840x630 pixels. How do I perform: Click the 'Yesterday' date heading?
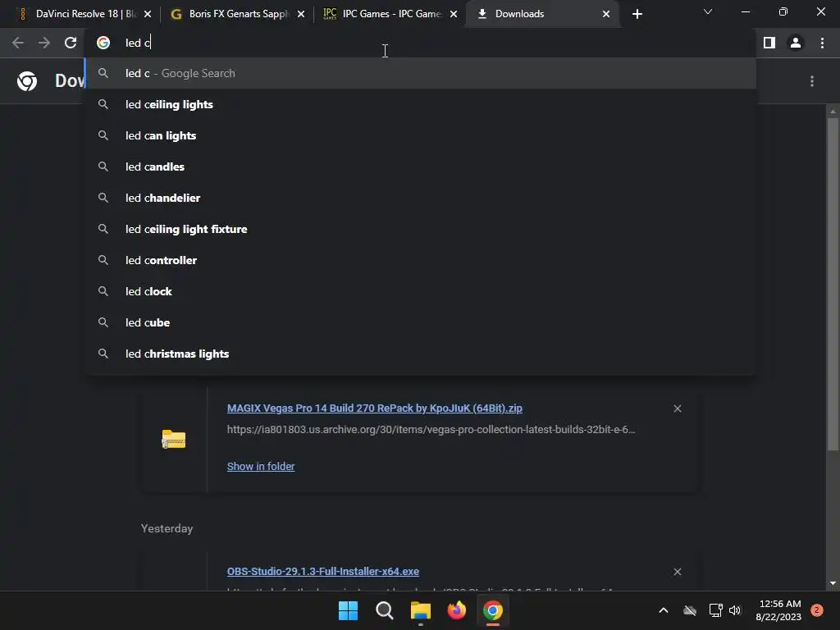167,529
